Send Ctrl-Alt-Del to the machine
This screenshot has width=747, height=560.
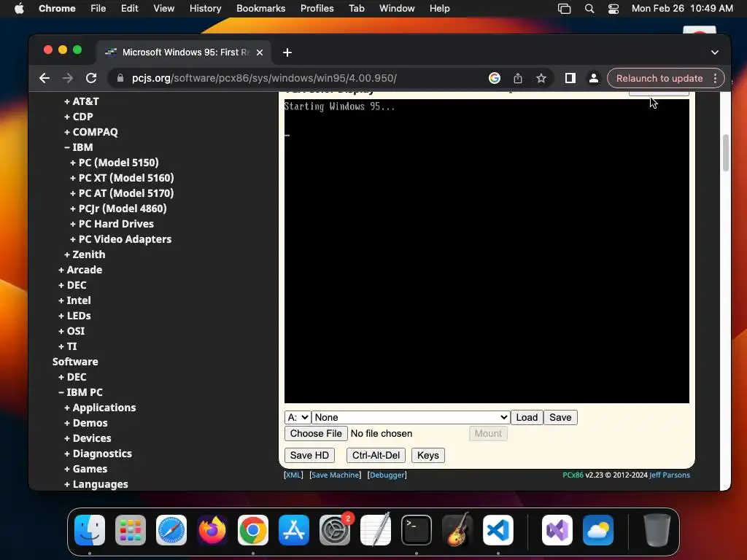376,455
